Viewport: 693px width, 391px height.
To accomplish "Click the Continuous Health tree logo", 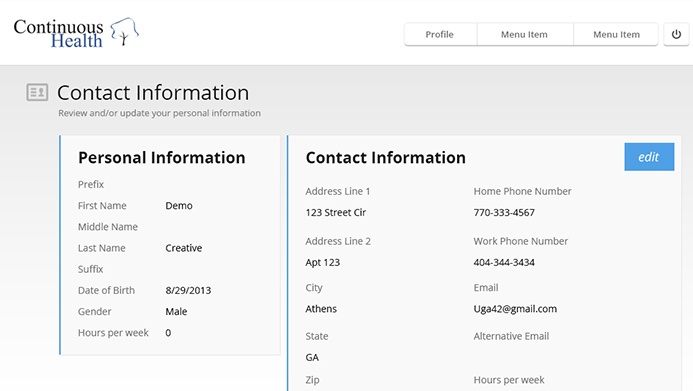I will 125,32.
